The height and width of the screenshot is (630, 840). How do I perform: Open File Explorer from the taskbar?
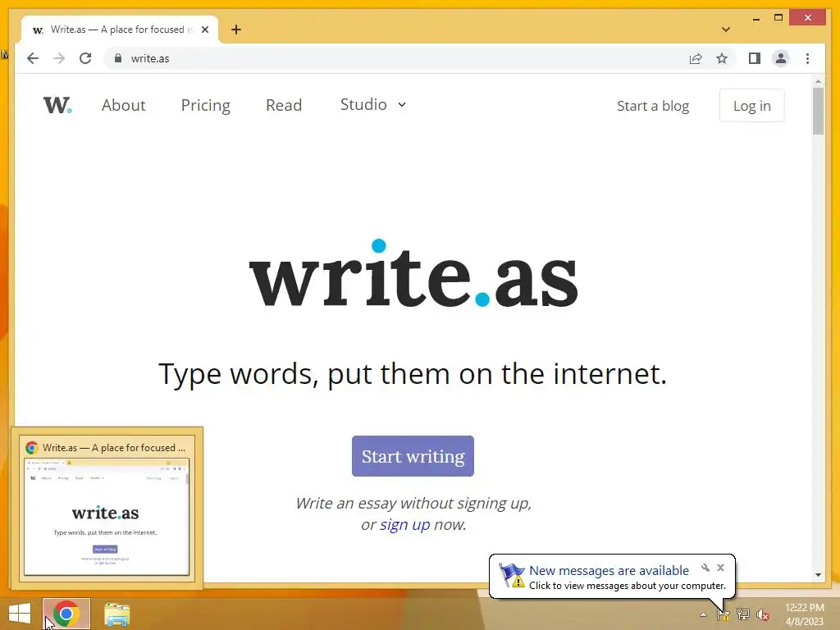coord(116,614)
